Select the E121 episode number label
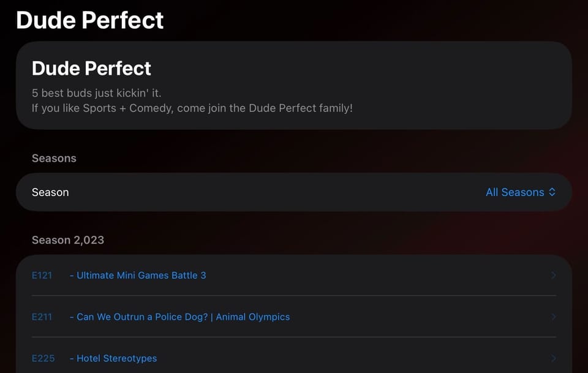This screenshot has height=373, width=588. click(x=42, y=276)
